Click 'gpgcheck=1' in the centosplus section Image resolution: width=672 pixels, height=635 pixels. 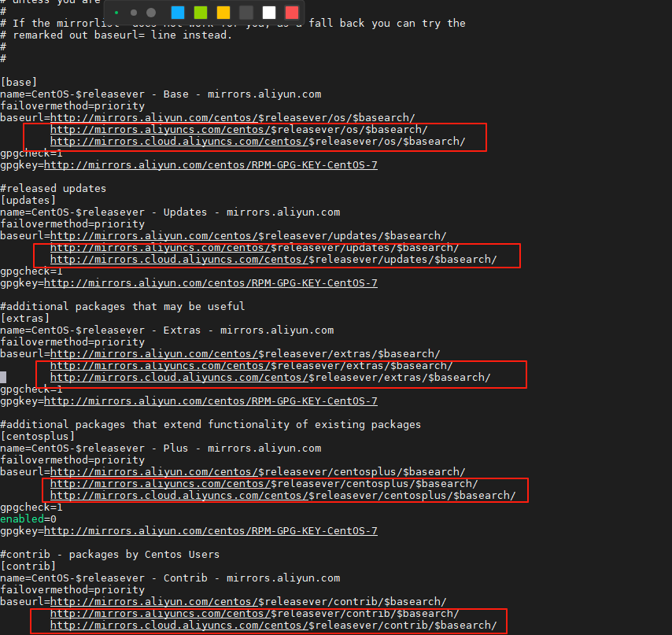click(x=31, y=508)
